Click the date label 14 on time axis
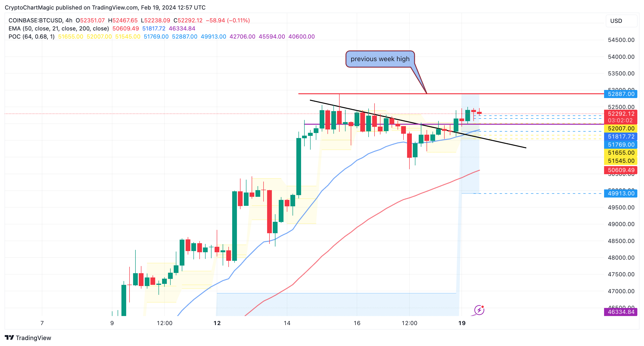This screenshot has width=644, height=346. (287, 323)
